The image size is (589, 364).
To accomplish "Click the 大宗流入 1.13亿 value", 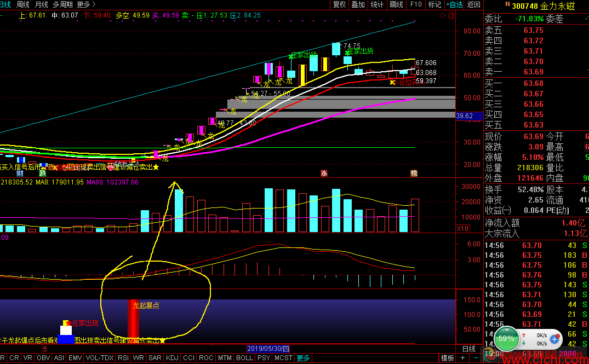I will (575, 233).
